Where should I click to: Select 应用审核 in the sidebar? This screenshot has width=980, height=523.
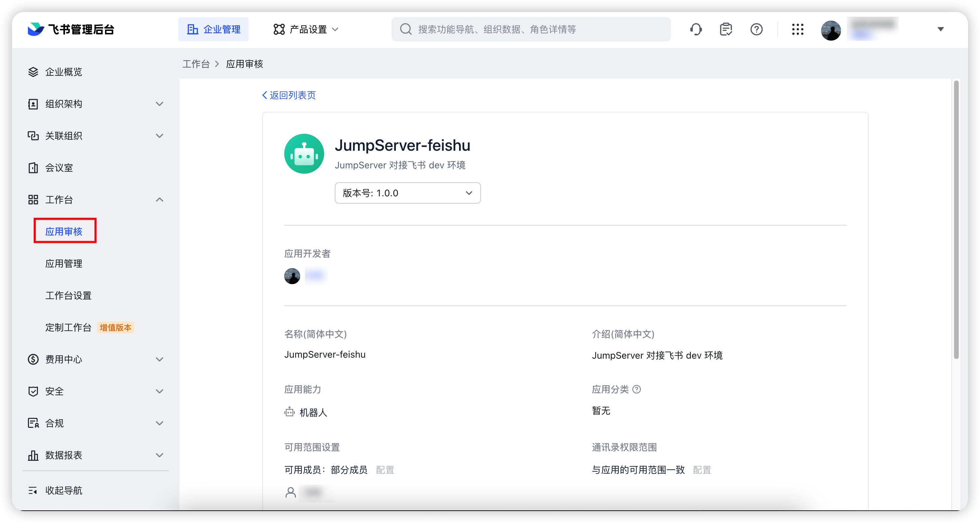64,232
